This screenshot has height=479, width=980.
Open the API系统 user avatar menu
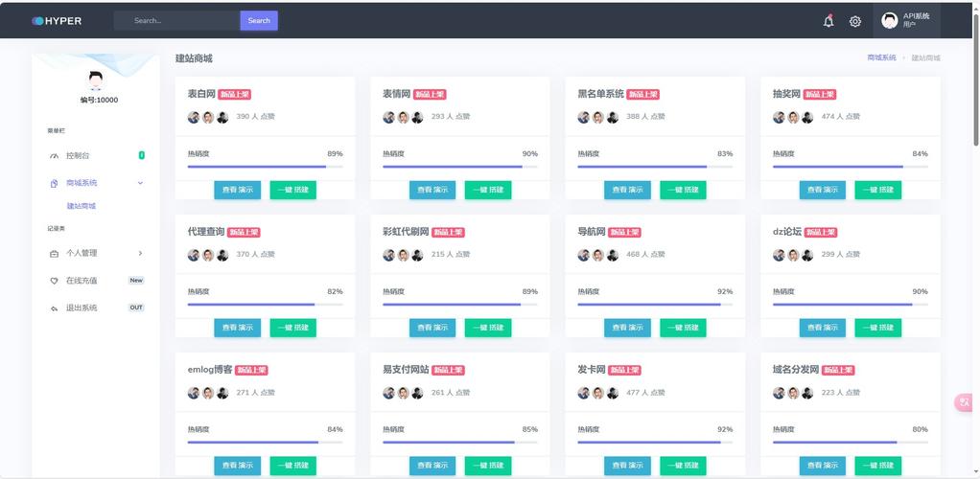coord(906,21)
